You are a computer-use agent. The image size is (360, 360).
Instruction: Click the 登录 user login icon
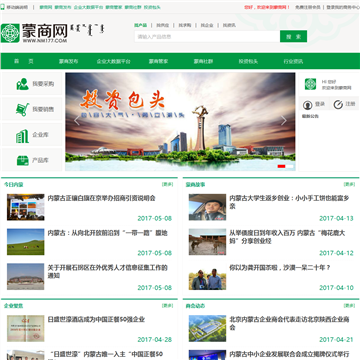(x=307, y=105)
